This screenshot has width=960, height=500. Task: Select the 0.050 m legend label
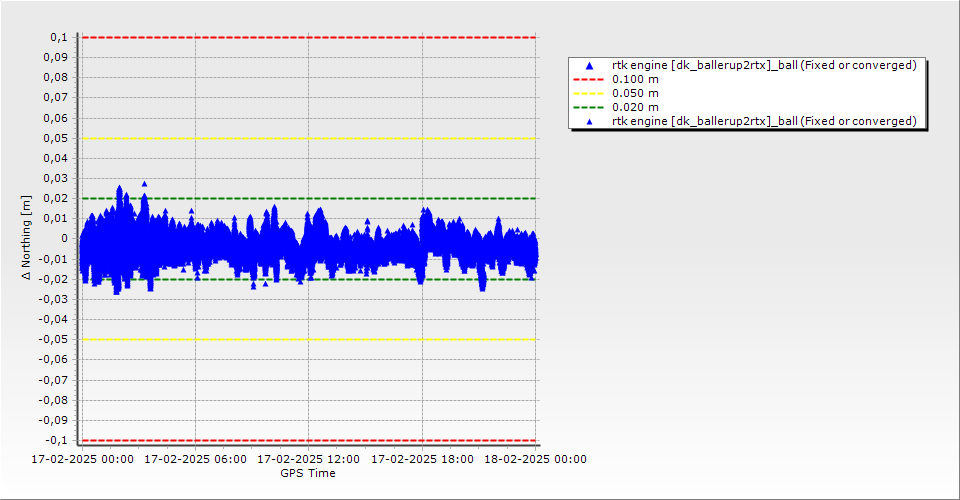pyautogui.click(x=636, y=94)
